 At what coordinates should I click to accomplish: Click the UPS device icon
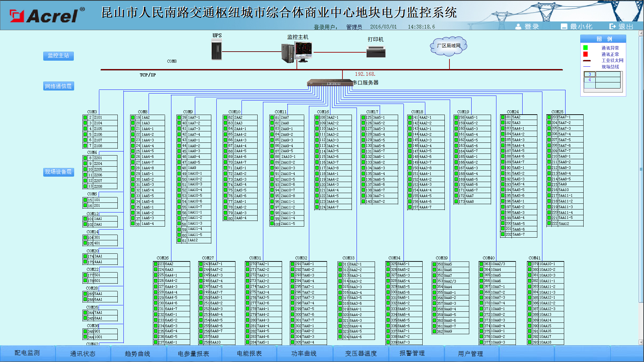217,49
